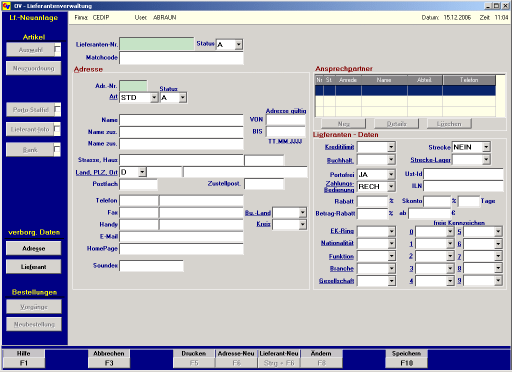Toggle checkbox next to Lieferant-Info button
Screen dimensions: 512x372
[x=57, y=129]
